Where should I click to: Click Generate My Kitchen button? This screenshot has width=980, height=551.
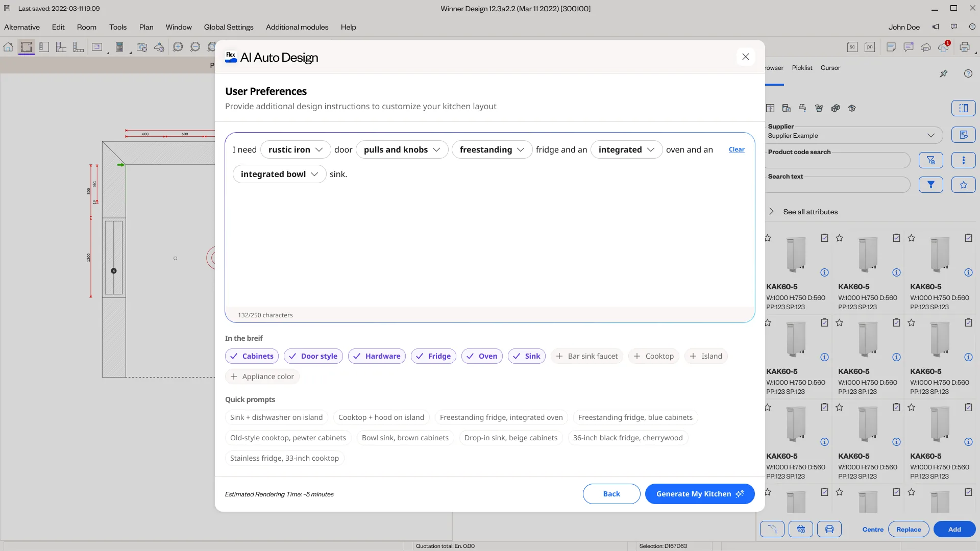click(x=700, y=494)
